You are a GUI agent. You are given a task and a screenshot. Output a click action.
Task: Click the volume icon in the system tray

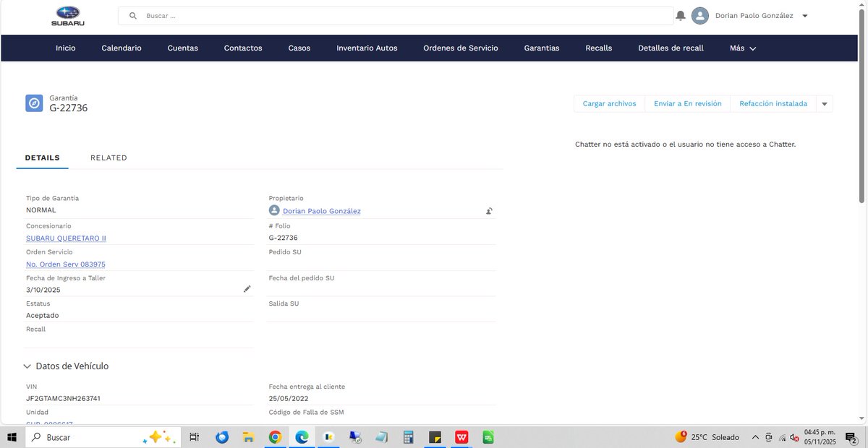point(794,437)
